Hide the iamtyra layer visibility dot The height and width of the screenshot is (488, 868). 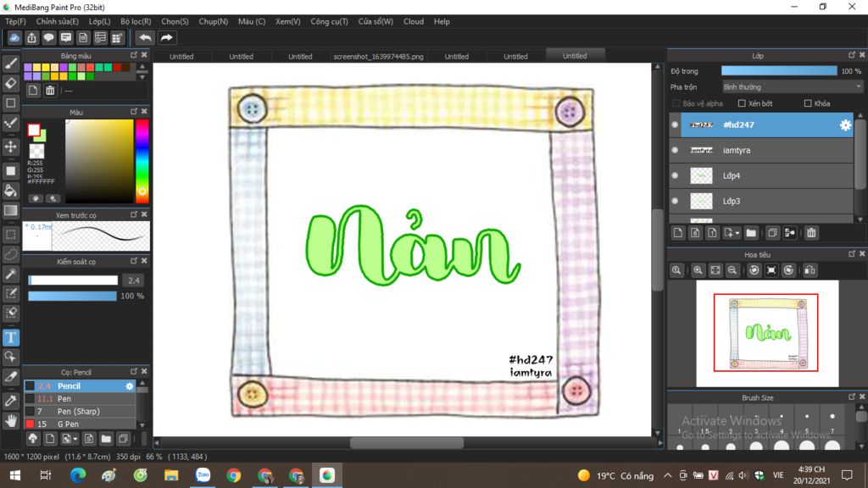[675, 150]
